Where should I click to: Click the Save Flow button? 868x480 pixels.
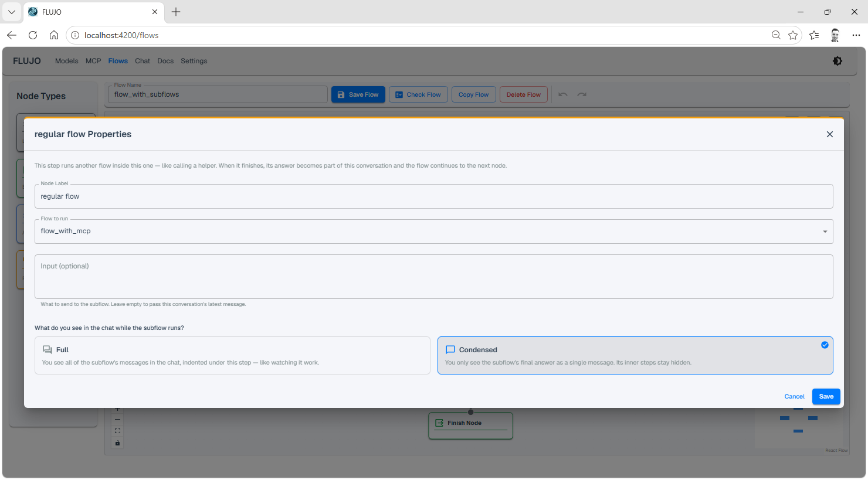(358, 94)
